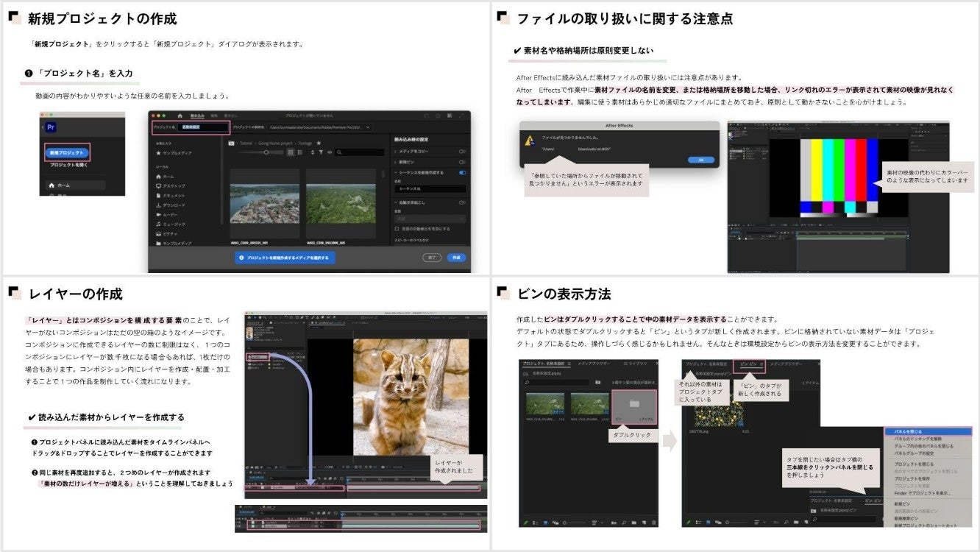Open the transcription language dropdown
The height and width of the screenshot is (552, 980).
coord(430,219)
